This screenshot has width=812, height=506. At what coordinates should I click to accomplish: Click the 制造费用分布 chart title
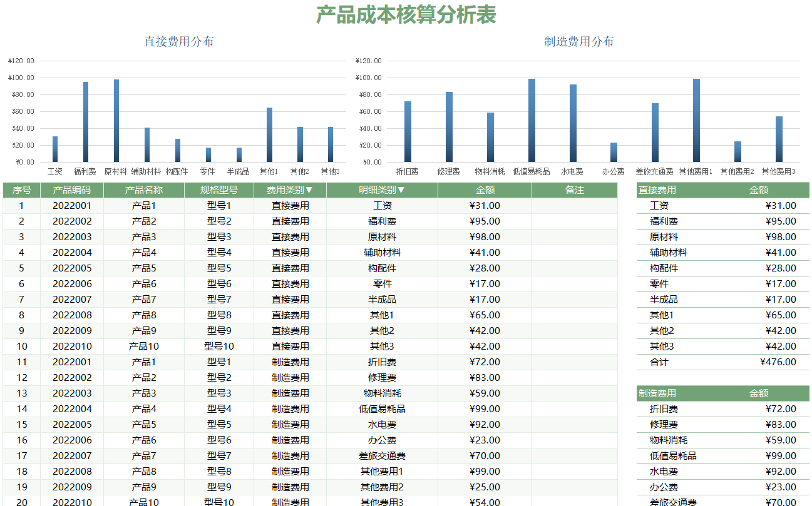pos(578,43)
